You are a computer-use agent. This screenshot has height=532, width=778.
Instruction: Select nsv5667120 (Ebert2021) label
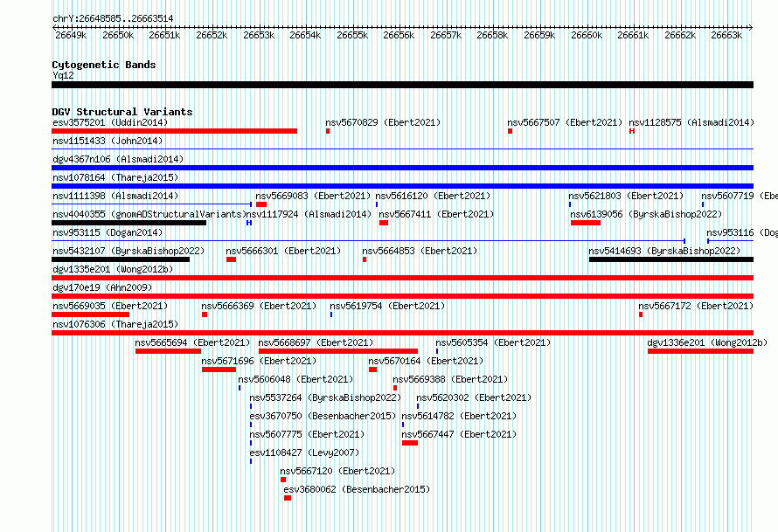(337, 471)
